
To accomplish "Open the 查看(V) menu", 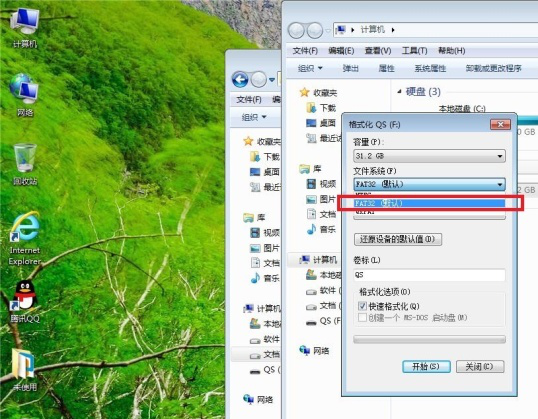I will click(378, 51).
